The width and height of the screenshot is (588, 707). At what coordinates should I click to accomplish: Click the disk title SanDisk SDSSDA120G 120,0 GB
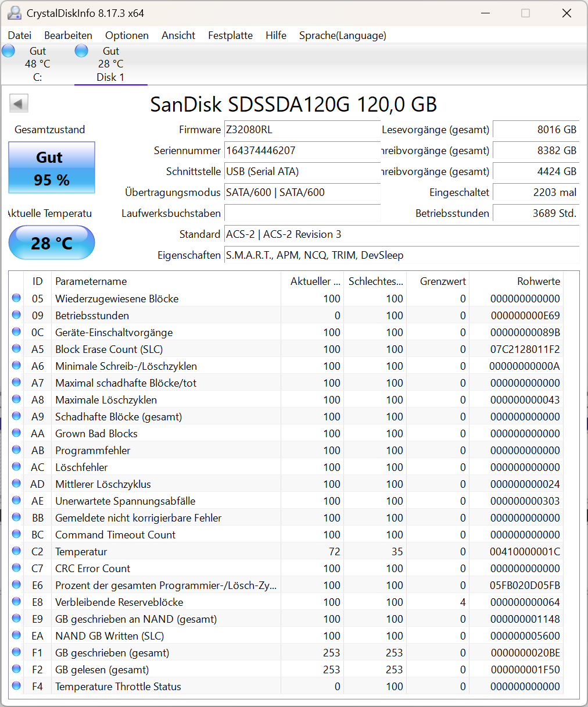(x=293, y=105)
